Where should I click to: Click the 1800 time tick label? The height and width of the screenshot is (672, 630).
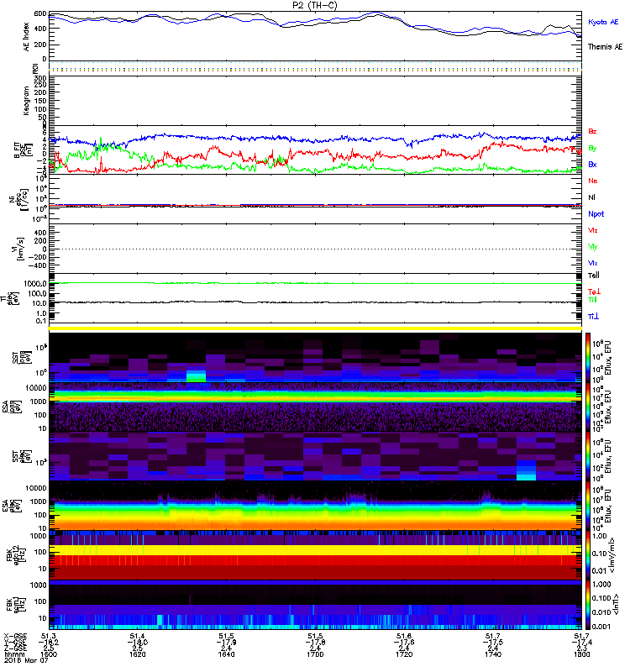(581, 654)
